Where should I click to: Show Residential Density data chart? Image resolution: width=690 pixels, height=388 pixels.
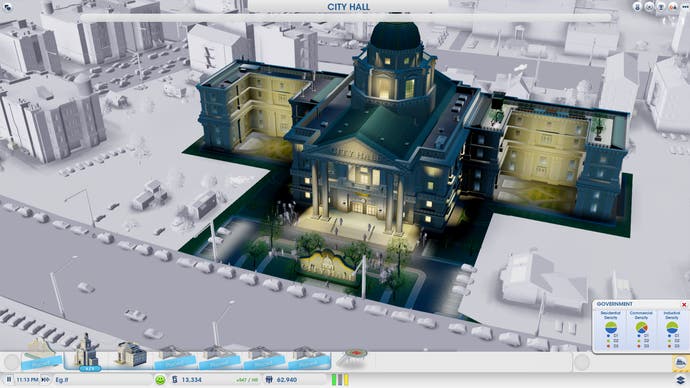610,329
